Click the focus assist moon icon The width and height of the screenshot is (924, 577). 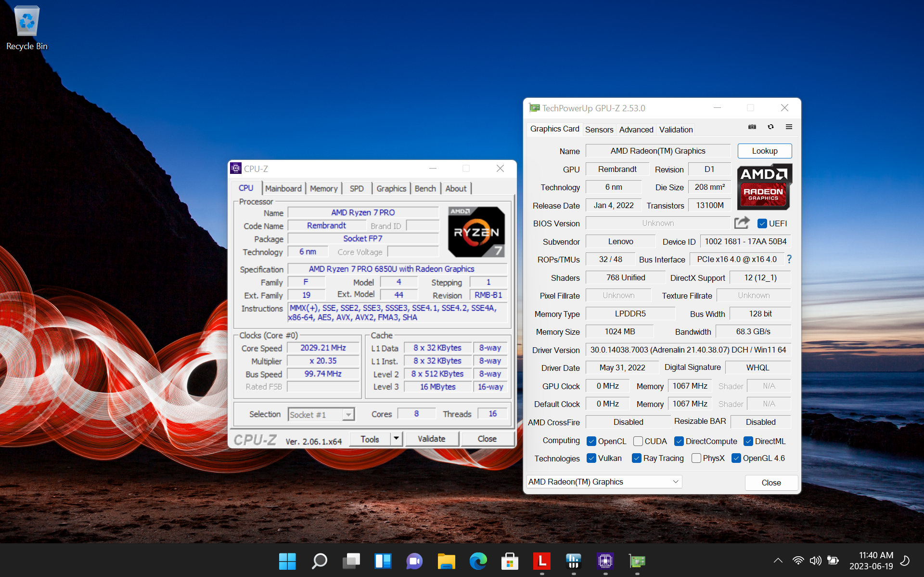pos(905,560)
